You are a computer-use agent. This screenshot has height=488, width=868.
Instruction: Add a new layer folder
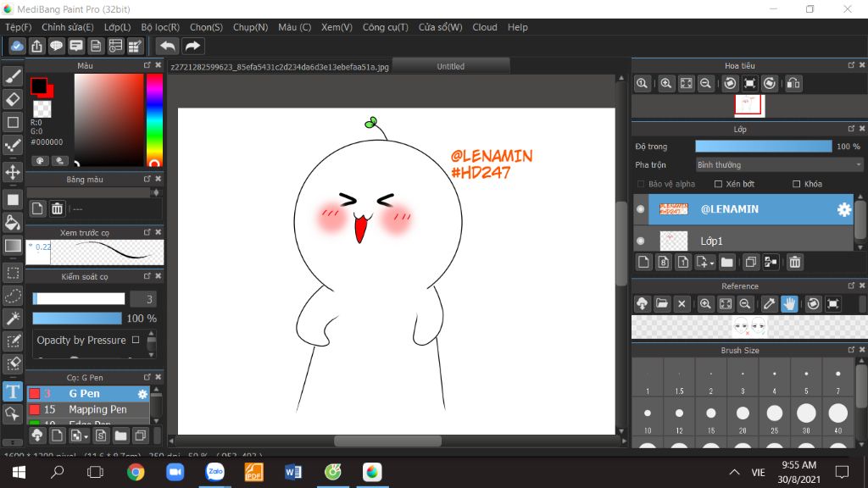[x=726, y=263]
